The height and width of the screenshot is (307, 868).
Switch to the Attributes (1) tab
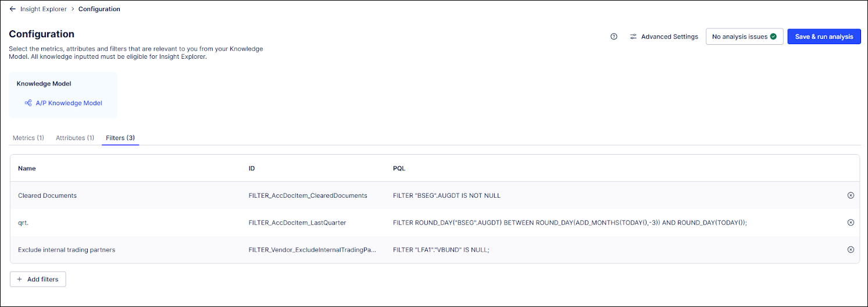tap(75, 138)
